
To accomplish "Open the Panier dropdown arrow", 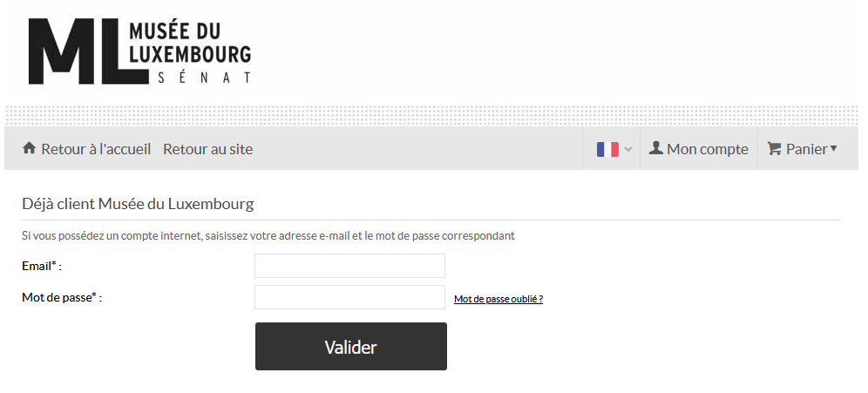I will 834,148.
